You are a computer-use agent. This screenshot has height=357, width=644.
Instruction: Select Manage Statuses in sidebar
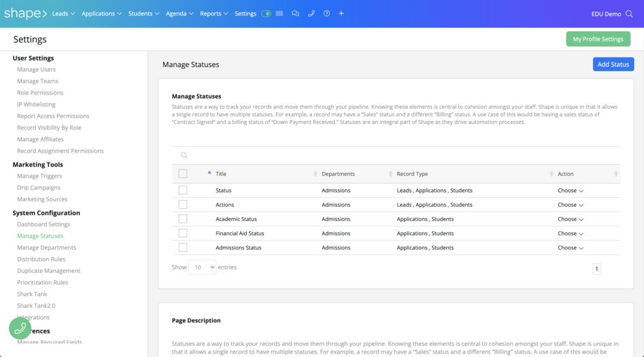click(x=40, y=236)
